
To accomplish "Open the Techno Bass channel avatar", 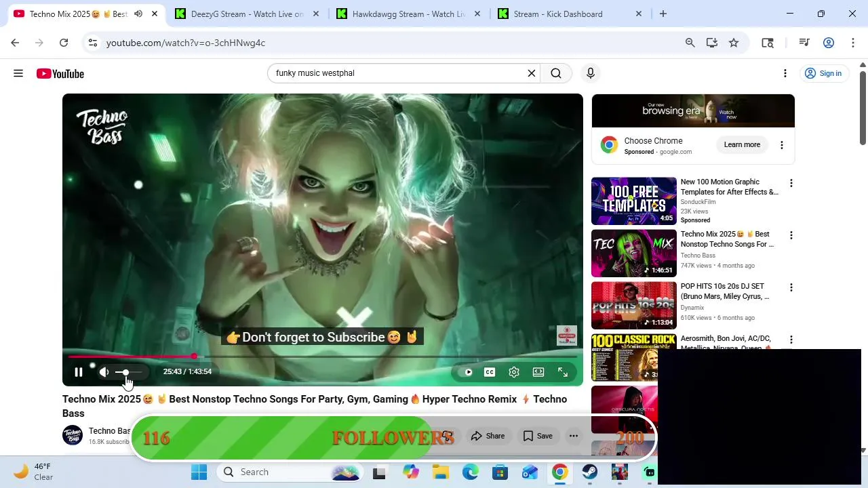I will (73, 435).
